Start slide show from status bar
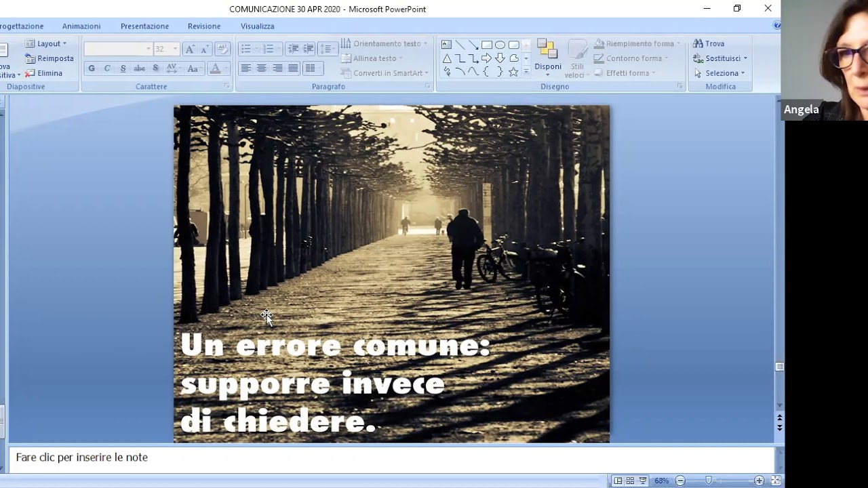This screenshot has height=488, width=868. tap(643, 481)
